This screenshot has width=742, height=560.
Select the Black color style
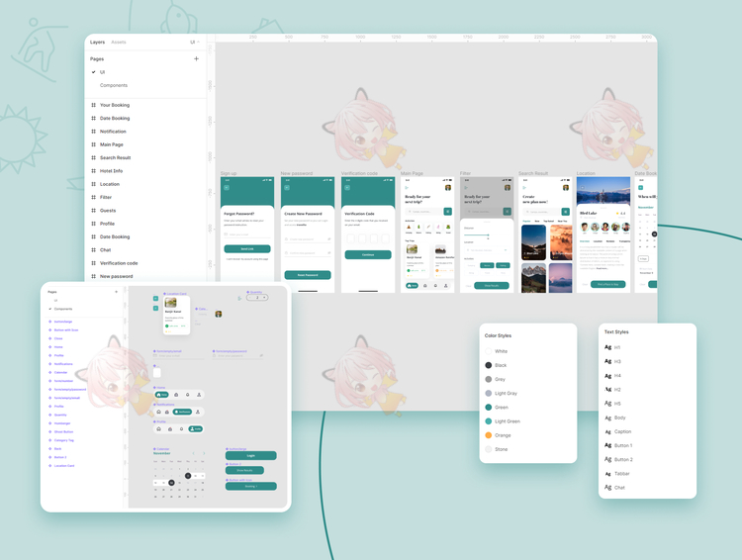pos(496,365)
